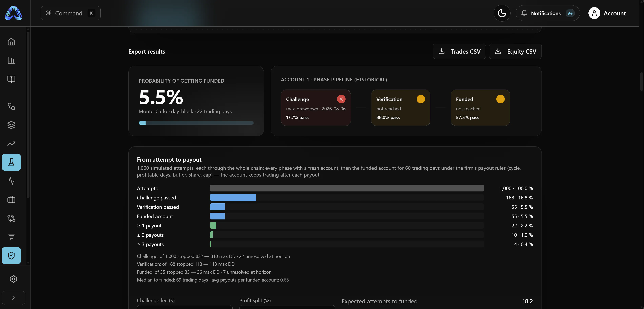The height and width of the screenshot is (309, 644).
Task: Open the Home icon in sidebar
Action: [x=11, y=42]
